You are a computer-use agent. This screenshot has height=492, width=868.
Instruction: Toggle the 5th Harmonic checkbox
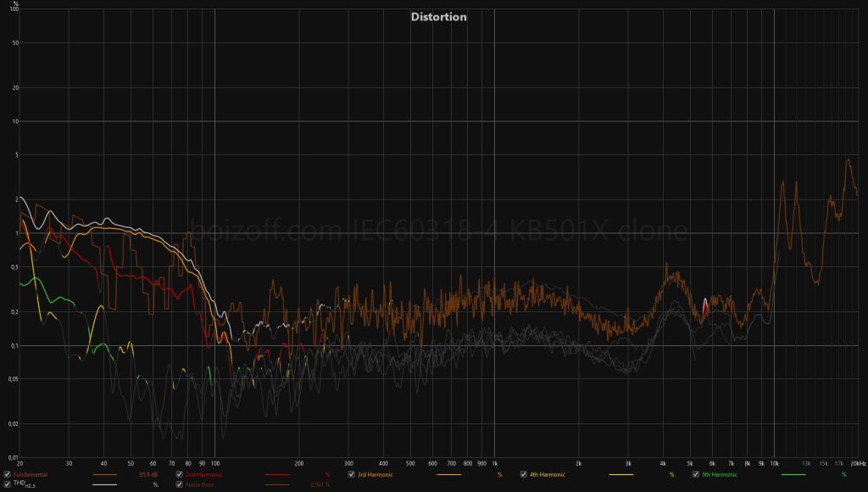tap(696, 474)
